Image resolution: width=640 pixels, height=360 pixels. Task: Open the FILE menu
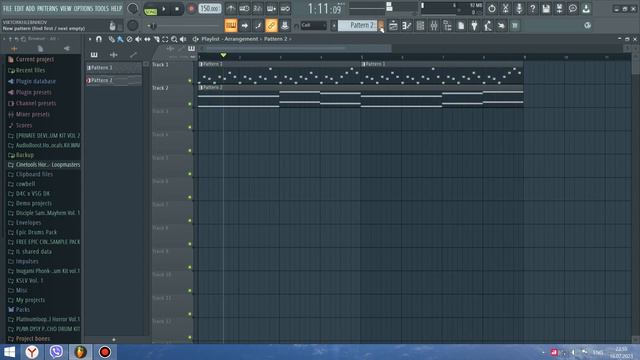coord(7,9)
